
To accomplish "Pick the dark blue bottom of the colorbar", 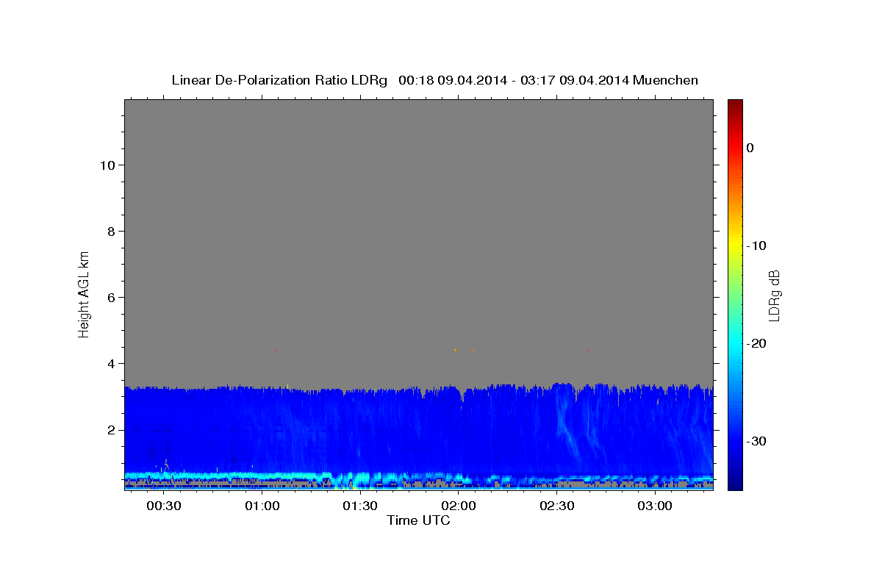I will point(735,485).
